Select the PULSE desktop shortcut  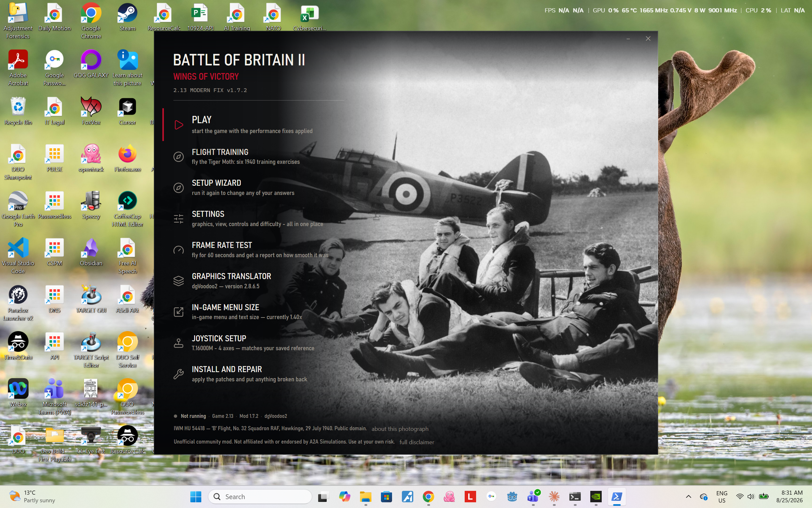(x=55, y=158)
